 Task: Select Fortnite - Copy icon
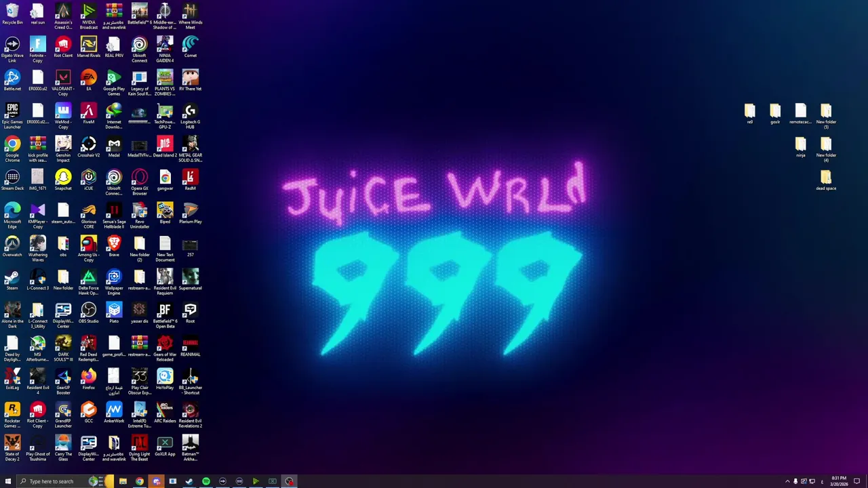37,49
